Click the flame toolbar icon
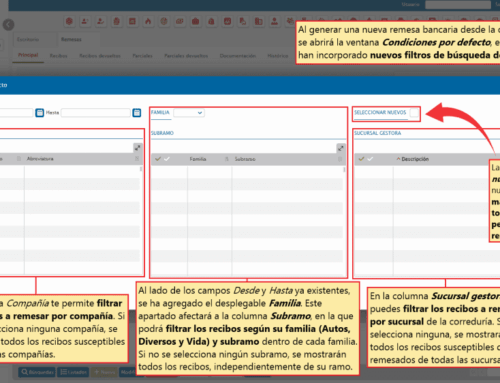Viewport: 500px width, 383px height. pos(148,21)
